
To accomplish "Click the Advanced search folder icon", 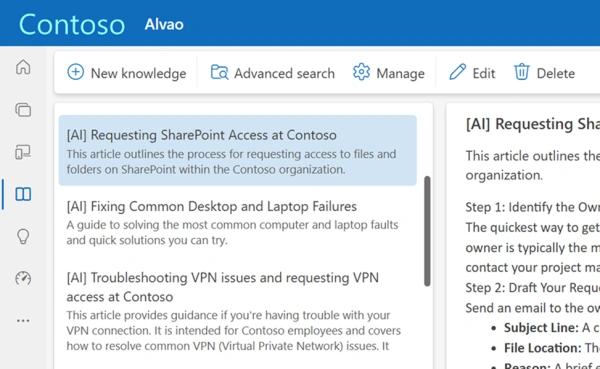I will 219,72.
